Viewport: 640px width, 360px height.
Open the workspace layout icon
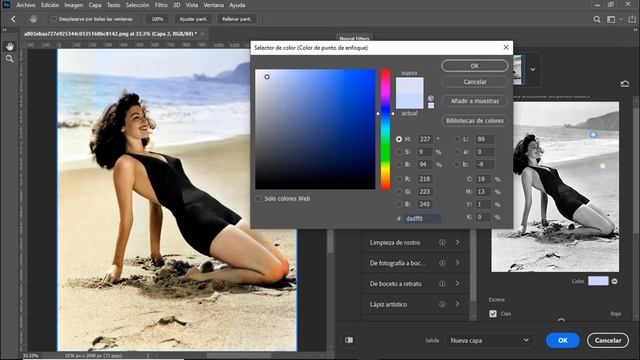tap(611, 19)
